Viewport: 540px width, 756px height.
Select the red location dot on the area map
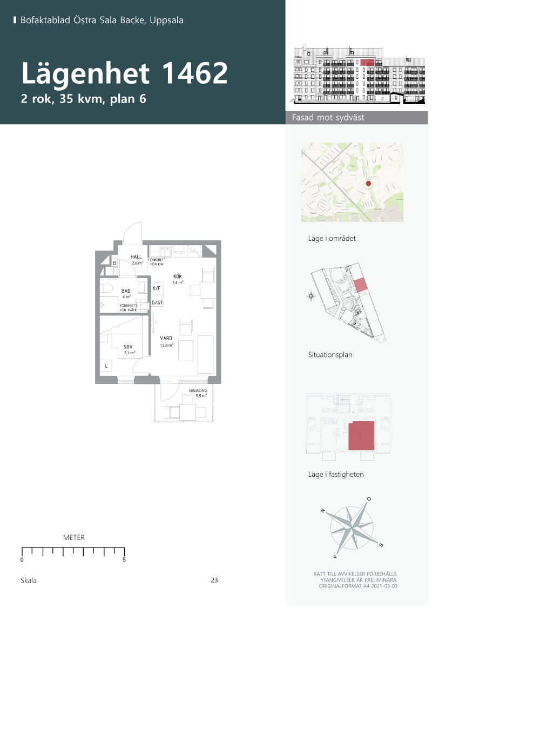click(368, 184)
